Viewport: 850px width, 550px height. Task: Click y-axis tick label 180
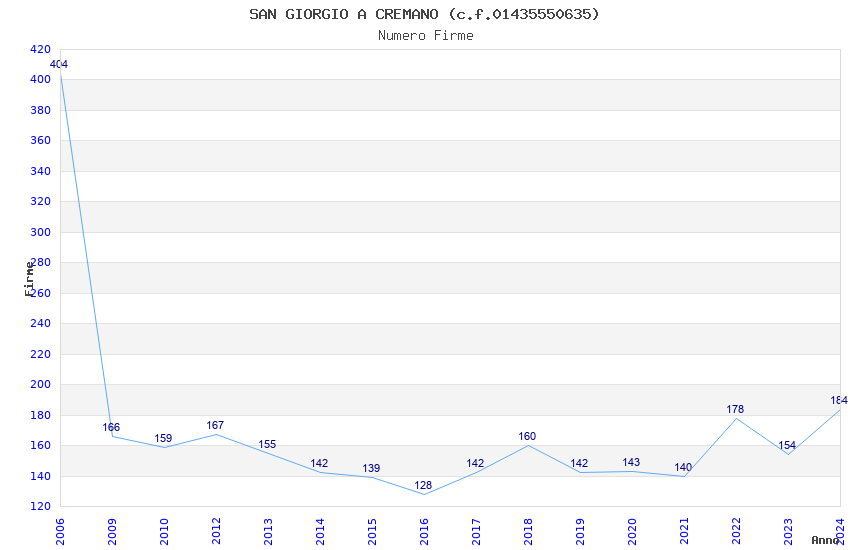click(40, 415)
